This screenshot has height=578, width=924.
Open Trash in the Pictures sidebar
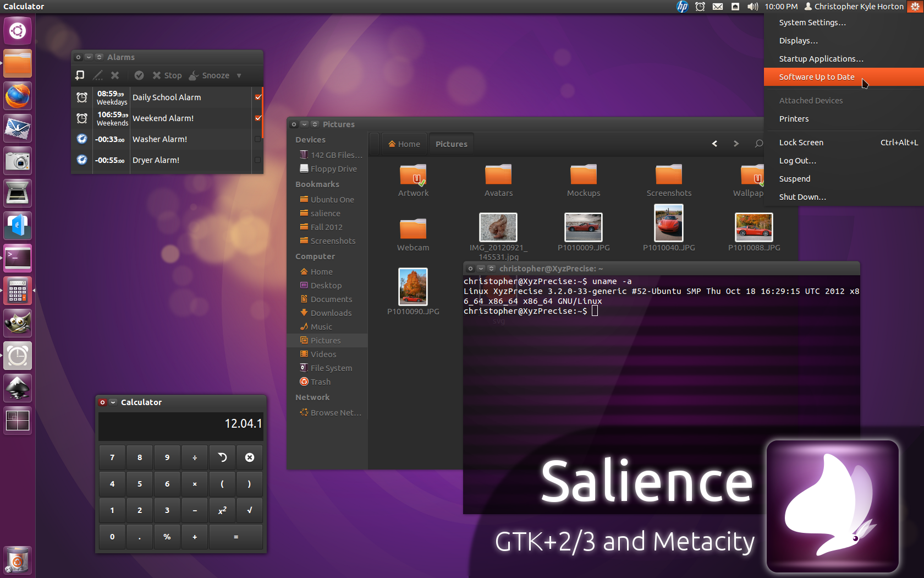click(327, 381)
